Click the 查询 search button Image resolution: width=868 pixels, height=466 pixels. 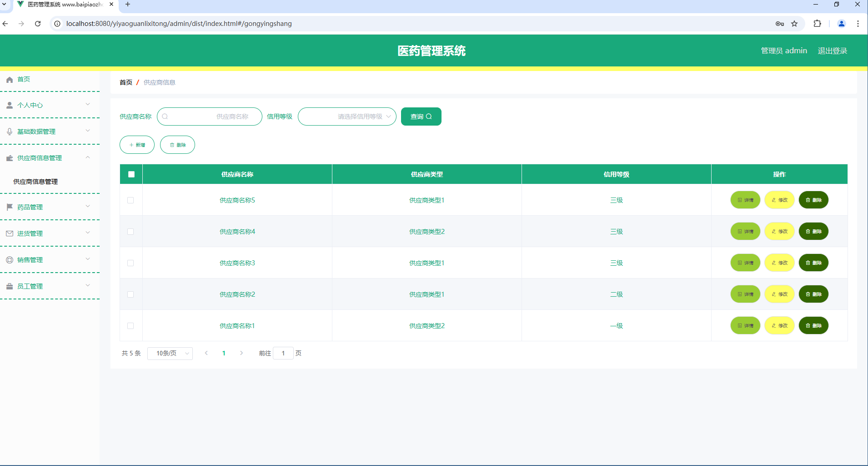point(421,116)
